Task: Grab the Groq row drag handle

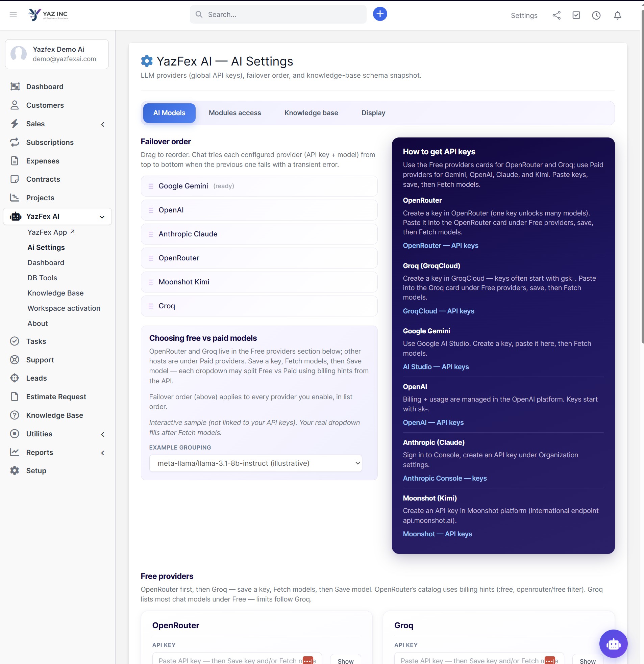Action: pos(151,306)
